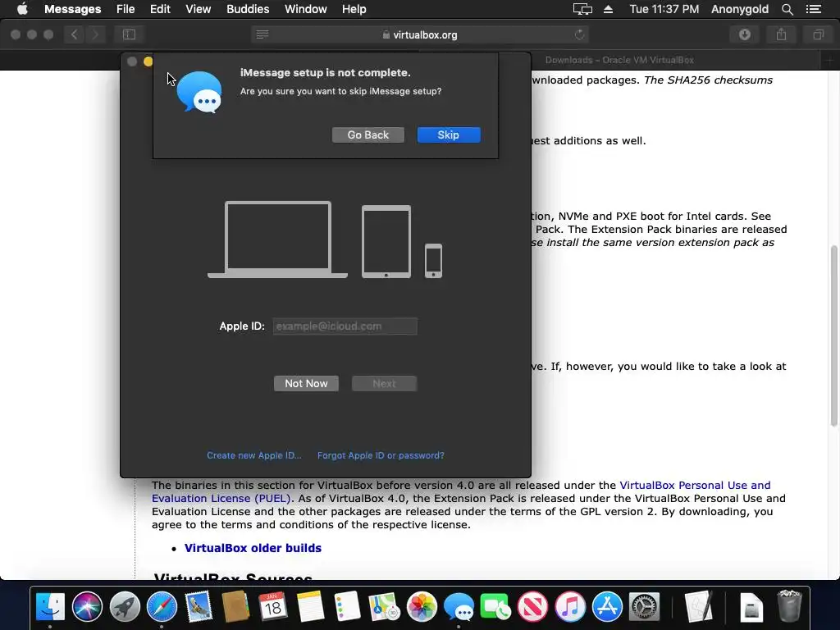Click Go Back in the dialog
This screenshot has width=840, height=630.
click(368, 135)
